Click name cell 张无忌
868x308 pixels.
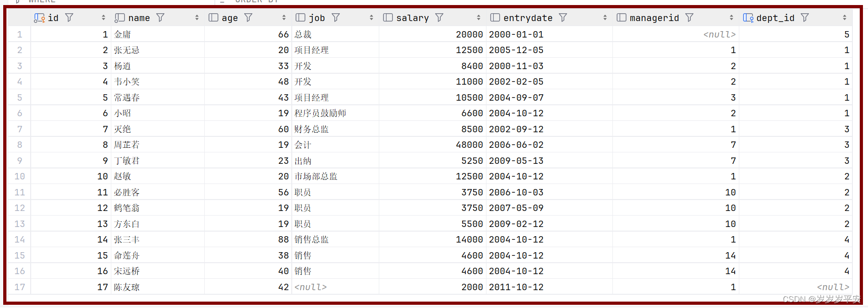(x=127, y=50)
